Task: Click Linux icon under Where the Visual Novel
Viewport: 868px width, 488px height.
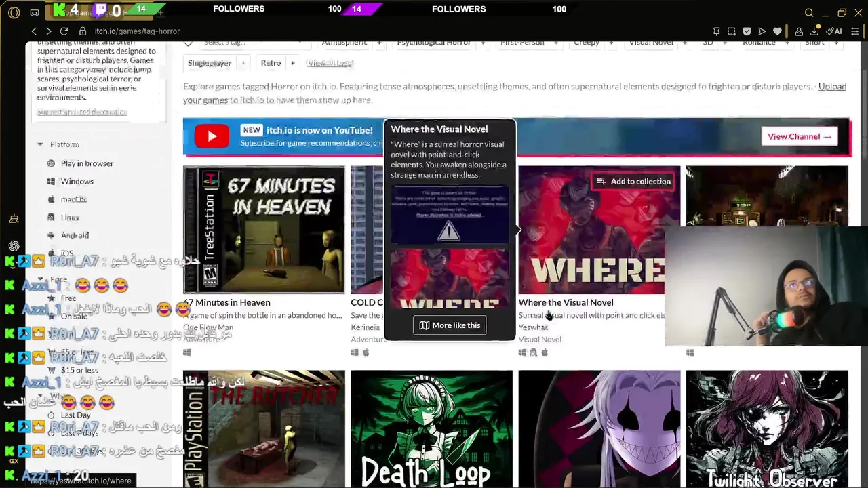Action: pyautogui.click(x=533, y=352)
